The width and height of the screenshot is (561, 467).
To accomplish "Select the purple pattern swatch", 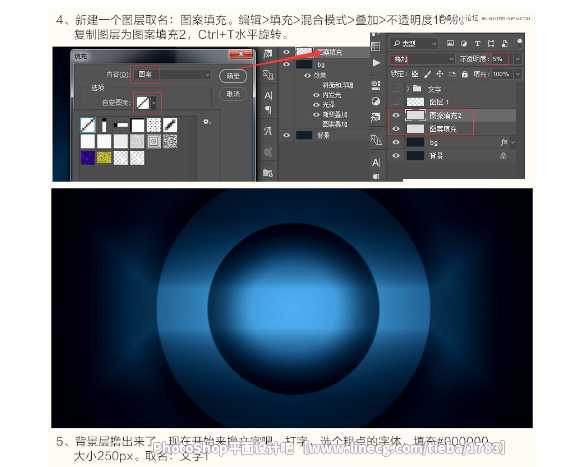I will (x=88, y=158).
